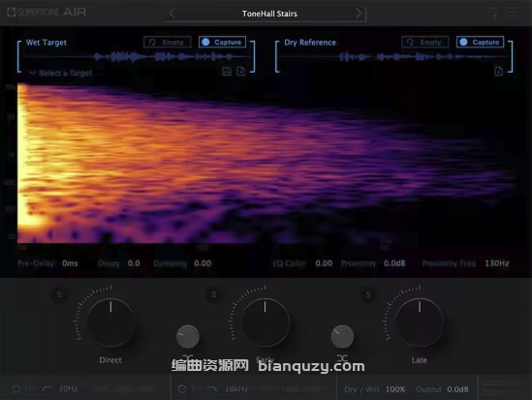Click the 18kHz low-pass frequency value
532x400 pixels.
[236, 389]
